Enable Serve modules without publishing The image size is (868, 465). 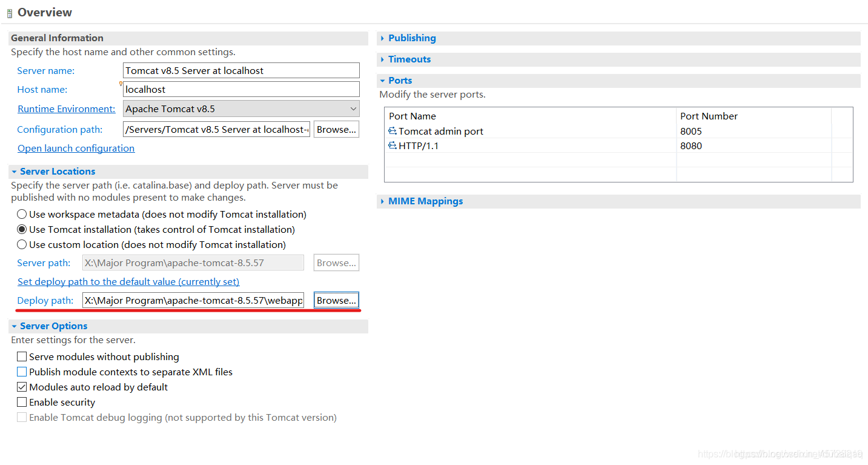[22, 356]
